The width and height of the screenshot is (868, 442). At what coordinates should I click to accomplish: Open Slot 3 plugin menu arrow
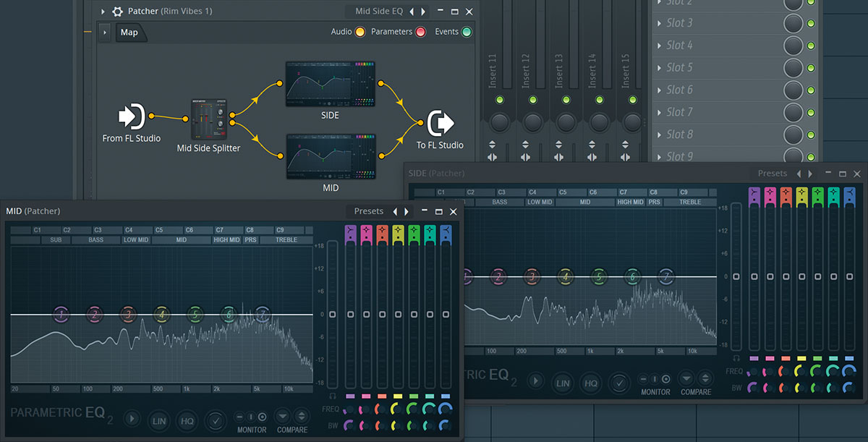(x=659, y=23)
